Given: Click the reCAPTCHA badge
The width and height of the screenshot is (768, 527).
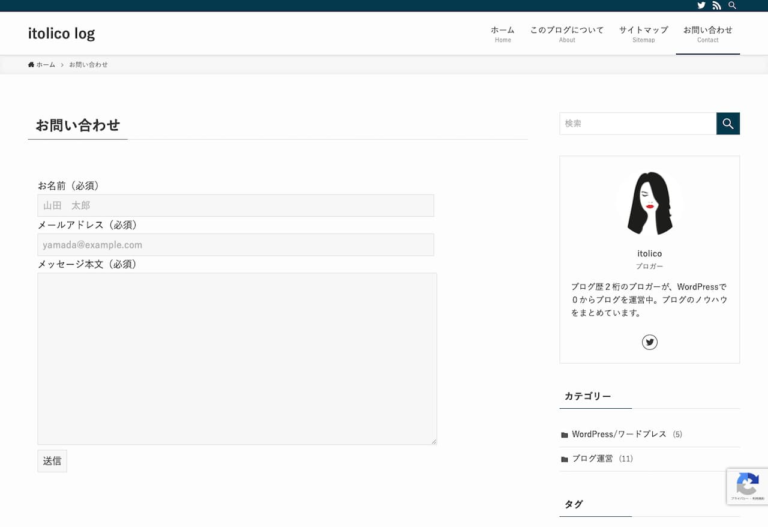Looking at the screenshot, I should pyautogui.click(x=746, y=486).
